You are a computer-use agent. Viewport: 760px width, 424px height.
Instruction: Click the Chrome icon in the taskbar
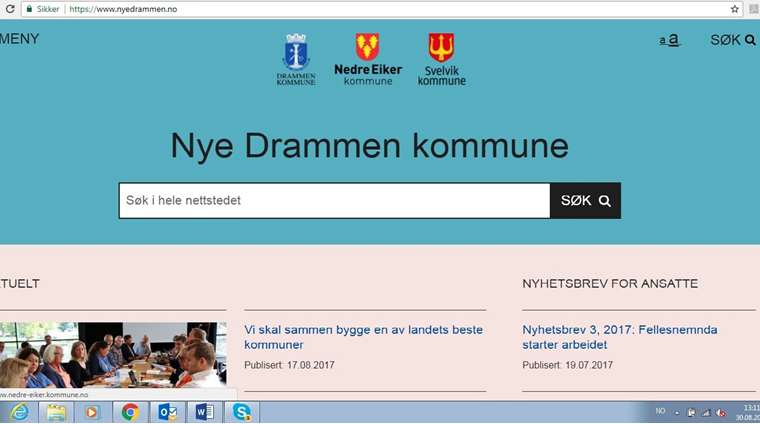[130, 412]
